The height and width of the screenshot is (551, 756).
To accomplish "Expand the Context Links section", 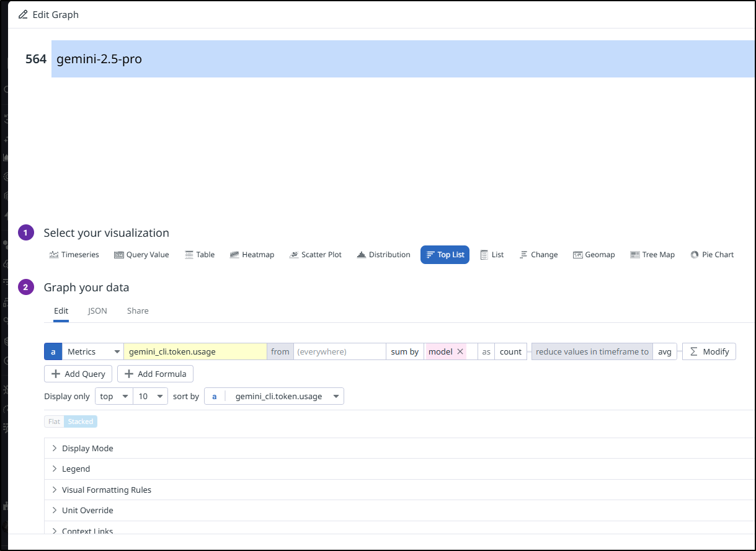I will point(399,527).
